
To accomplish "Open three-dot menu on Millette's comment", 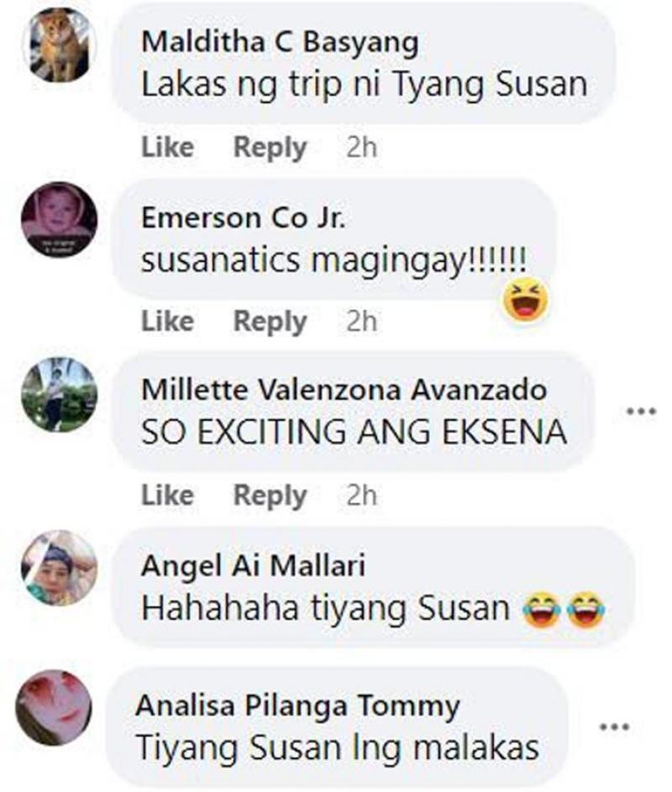I will point(642,412).
